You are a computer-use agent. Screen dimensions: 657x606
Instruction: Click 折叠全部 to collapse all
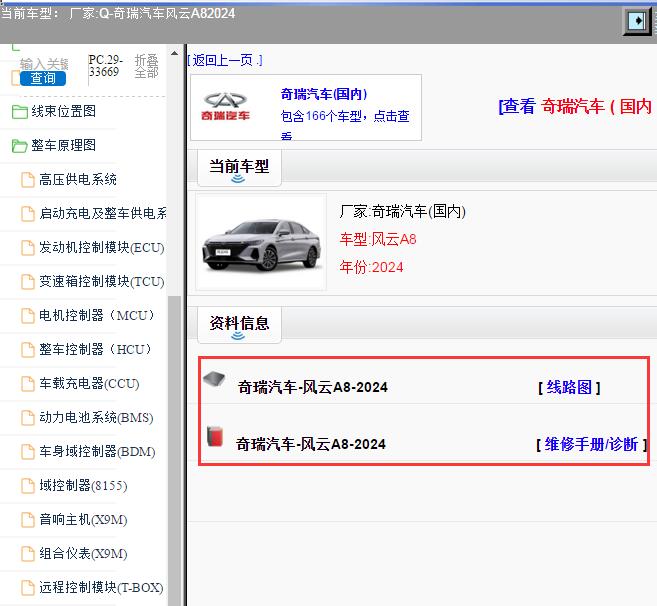coord(146,66)
